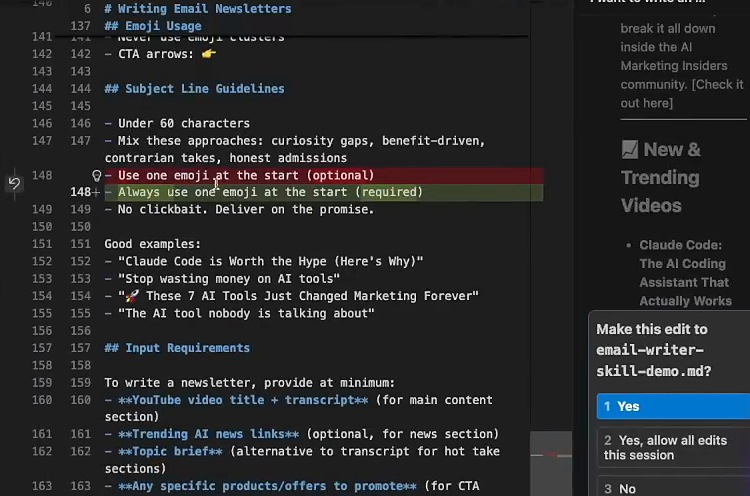This screenshot has height=496, width=750.
Task: Open the '[Check it out here]' link text
Action: click(x=682, y=94)
